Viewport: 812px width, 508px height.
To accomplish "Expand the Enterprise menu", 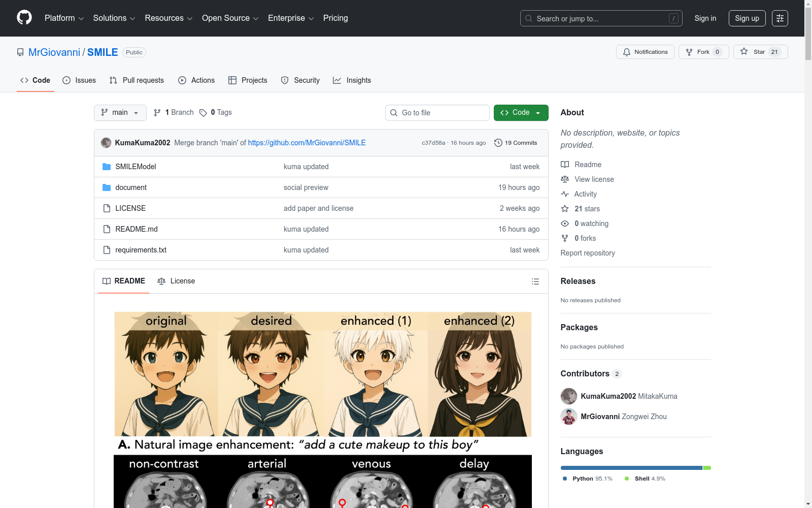I will click(x=291, y=18).
